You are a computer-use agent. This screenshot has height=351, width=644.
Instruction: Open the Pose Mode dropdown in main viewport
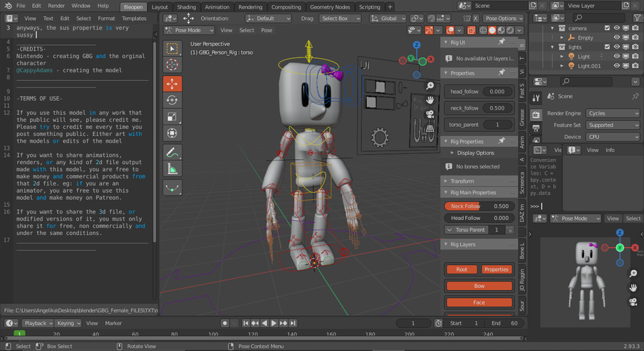click(189, 30)
